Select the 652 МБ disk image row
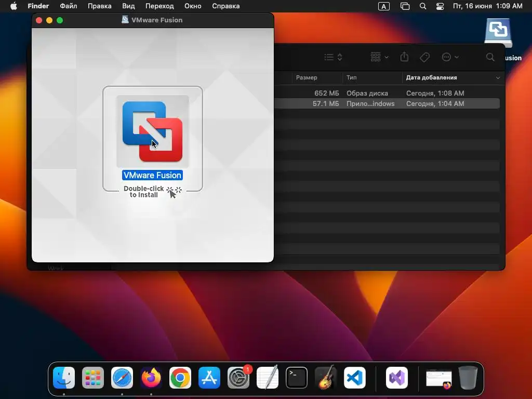532x399 pixels. point(387,93)
